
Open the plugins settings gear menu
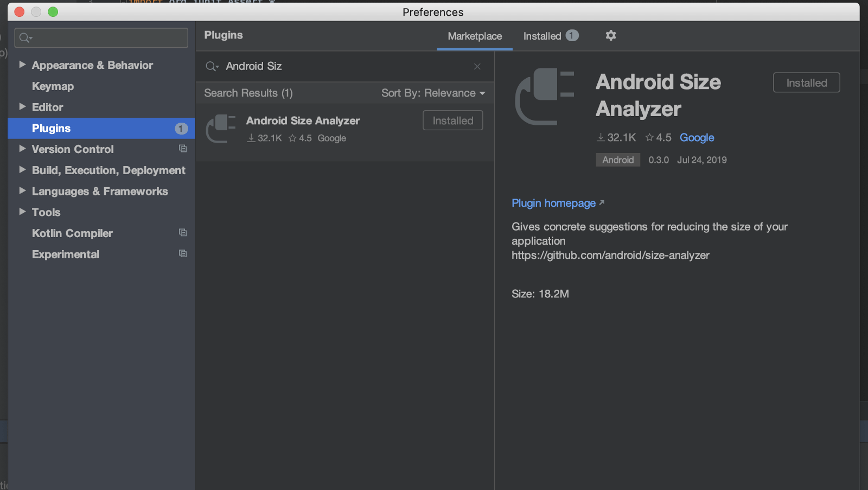click(x=611, y=35)
